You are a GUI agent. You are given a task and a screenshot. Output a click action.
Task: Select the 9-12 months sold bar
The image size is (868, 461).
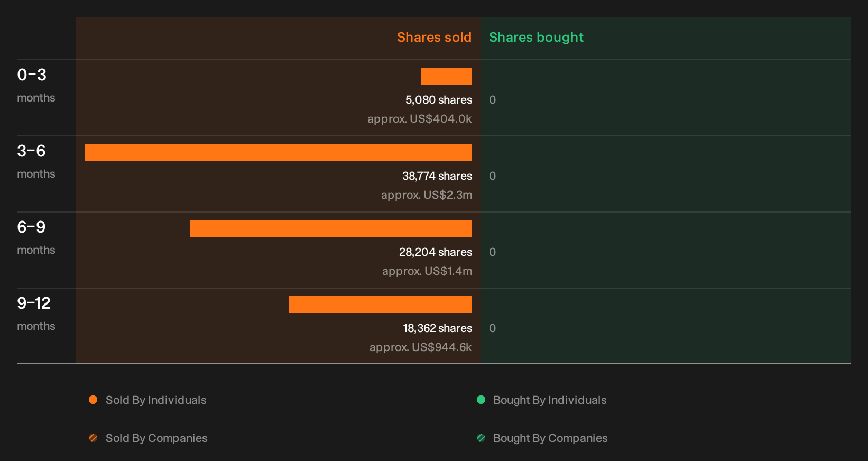click(380, 305)
